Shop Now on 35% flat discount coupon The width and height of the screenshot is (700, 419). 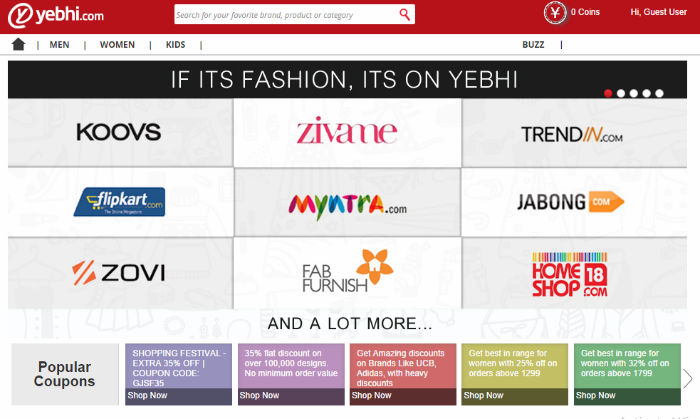259,395
